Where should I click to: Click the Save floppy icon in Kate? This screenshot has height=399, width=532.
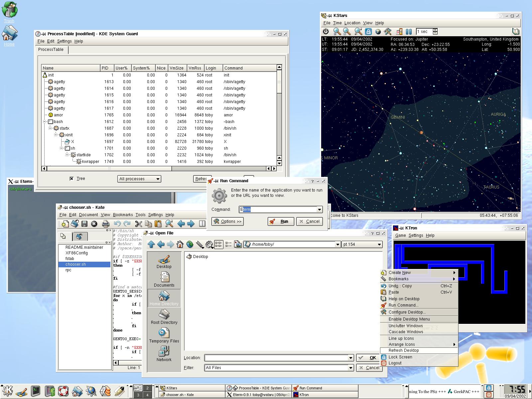pos(84,224)
